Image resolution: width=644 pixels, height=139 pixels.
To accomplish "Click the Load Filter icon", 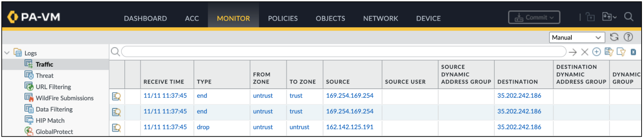I will point(621,52).
